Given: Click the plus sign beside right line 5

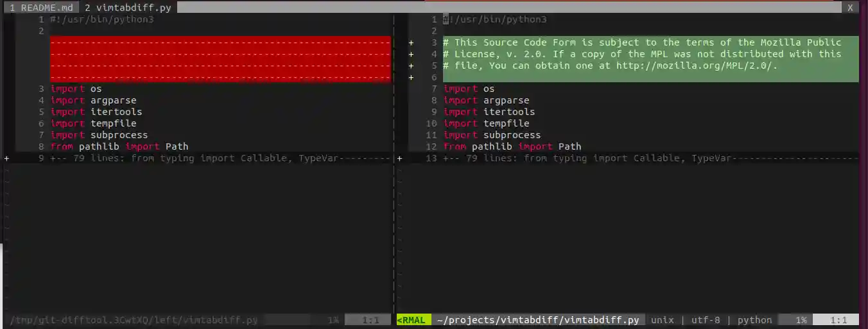Looking at the screenshot, I should 411,66.
